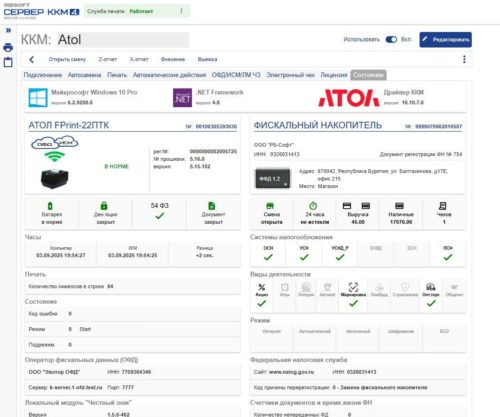This screenshot has height=417, width=500.
Task: Open the clipboard icon in sidebar
Action: tap(8, 62)
